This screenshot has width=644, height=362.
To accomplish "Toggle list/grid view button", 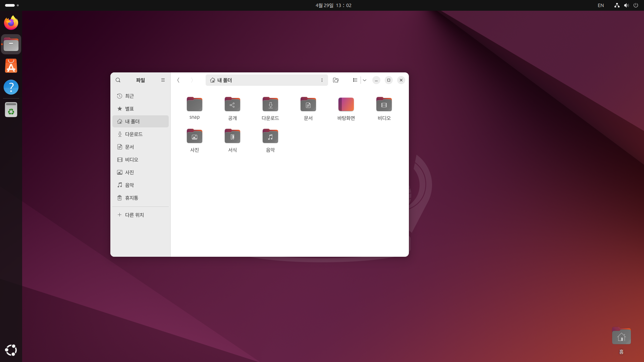I will 355,80.
